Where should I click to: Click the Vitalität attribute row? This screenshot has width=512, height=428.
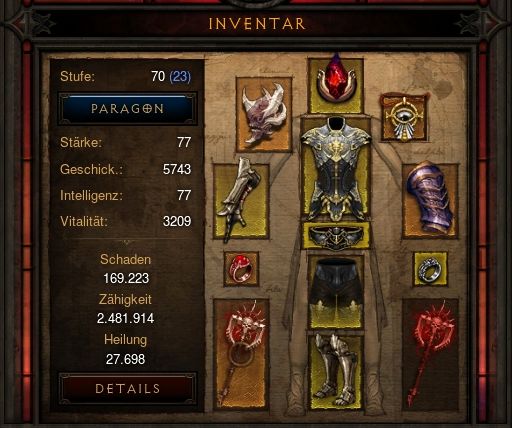pos(126,221)
